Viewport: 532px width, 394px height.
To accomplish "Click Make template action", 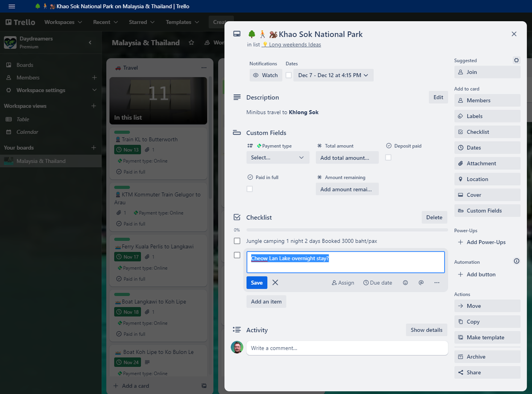I will click(x=487, y=338).
